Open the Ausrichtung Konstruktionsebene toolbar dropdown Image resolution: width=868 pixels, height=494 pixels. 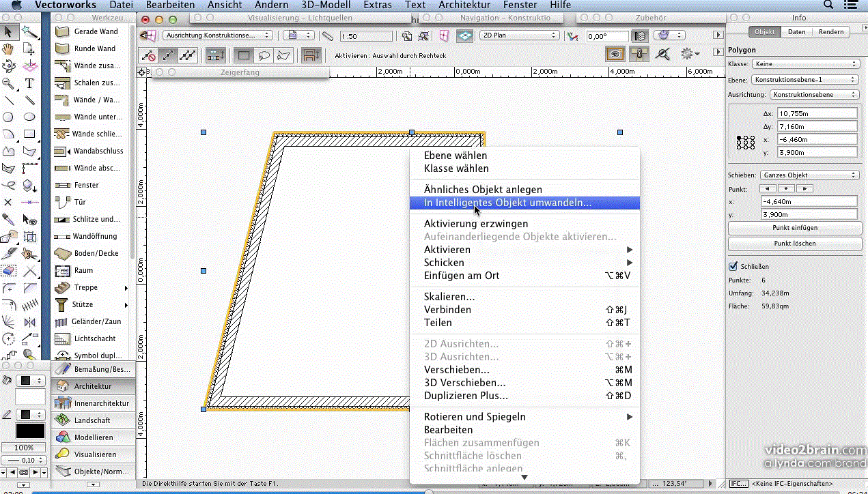217,35
